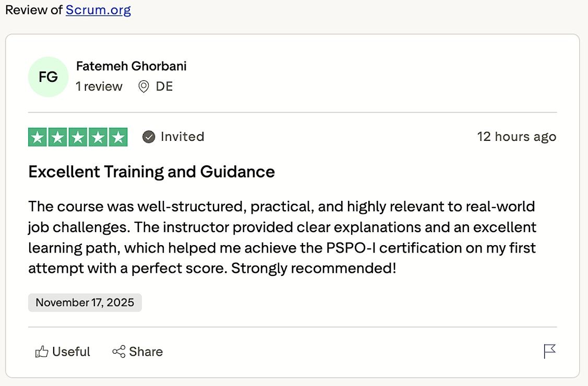Click the Invited checkmark badge icon
588x386 pixels.
coord(149,137)
